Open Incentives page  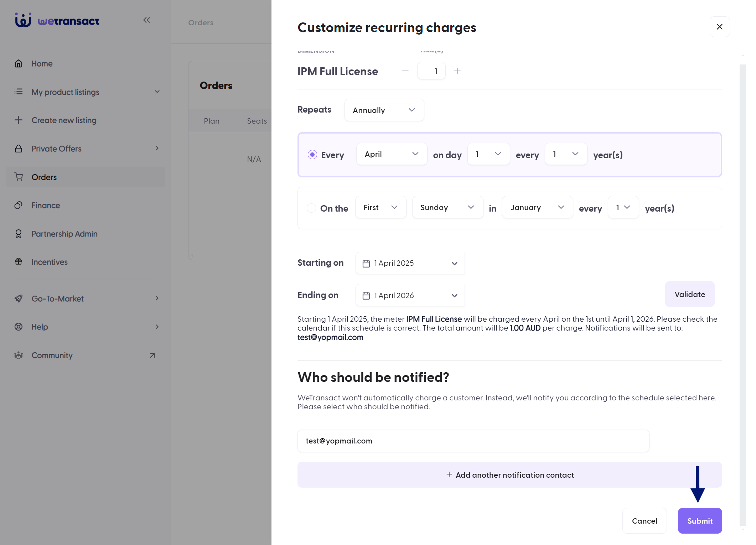[86, 262]
